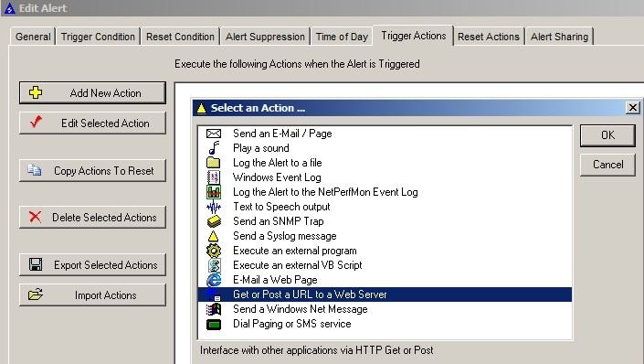Click Delete Selected Actions button
This screenshot has height=364, width=644.
92,217
